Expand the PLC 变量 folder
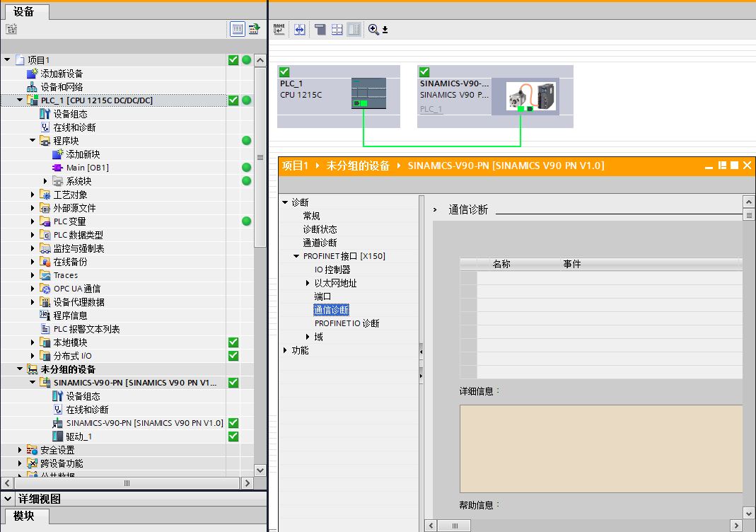756x532 pixels. tap(33, 221)
